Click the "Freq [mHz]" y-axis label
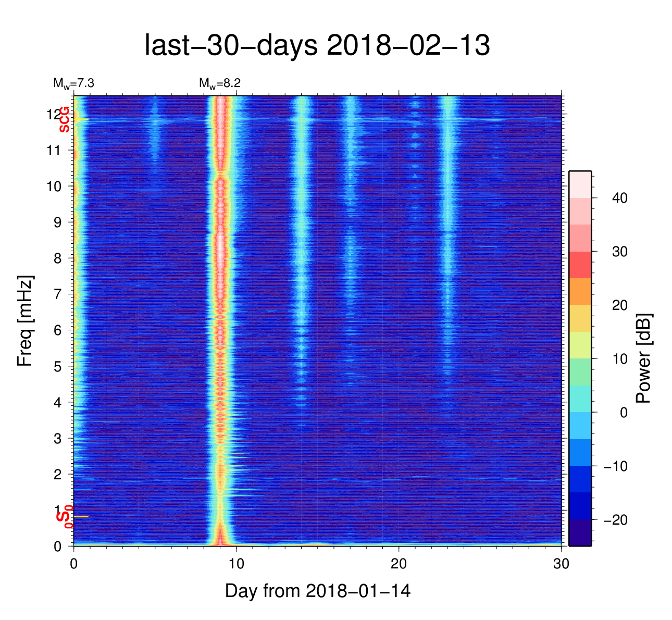The width and height of the screenshot is (672, 620). tap(25, 321)
